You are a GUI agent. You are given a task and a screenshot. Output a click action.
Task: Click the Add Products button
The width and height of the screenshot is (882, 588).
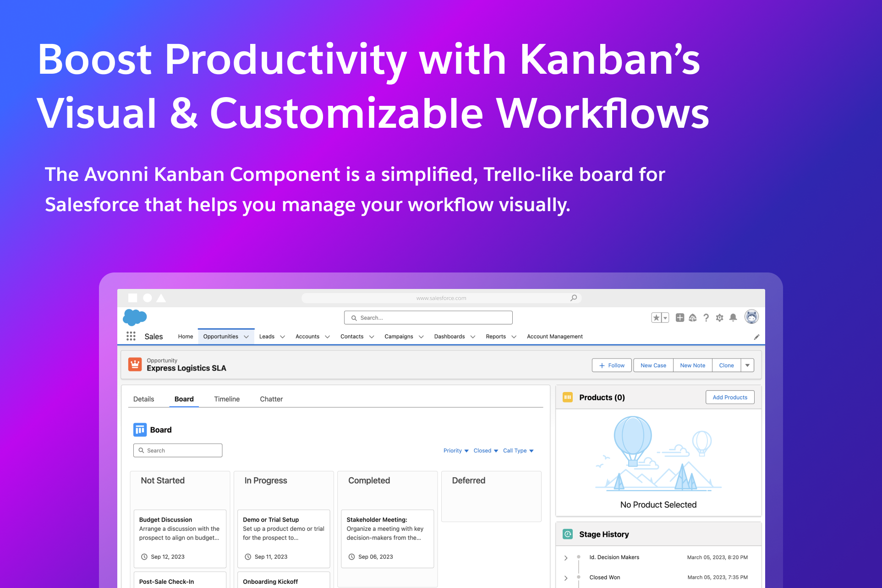pos(730,397)
